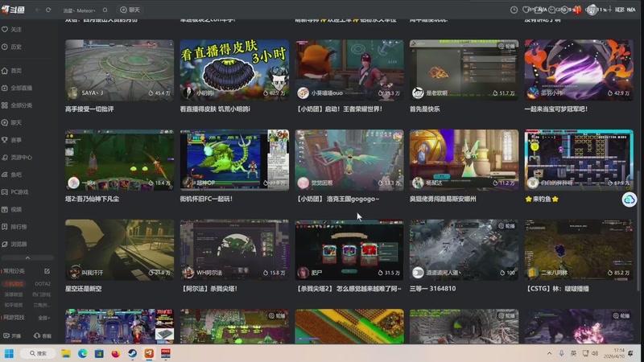Open the thumbnail for 星空还是新空

click(x=119, y=250)
